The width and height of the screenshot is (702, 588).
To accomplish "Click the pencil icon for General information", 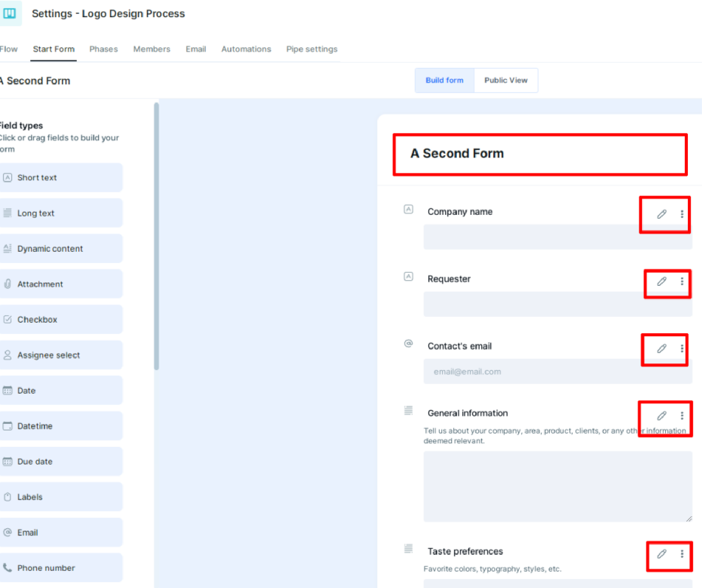I will pyautogui.click(x=662, y=416).
